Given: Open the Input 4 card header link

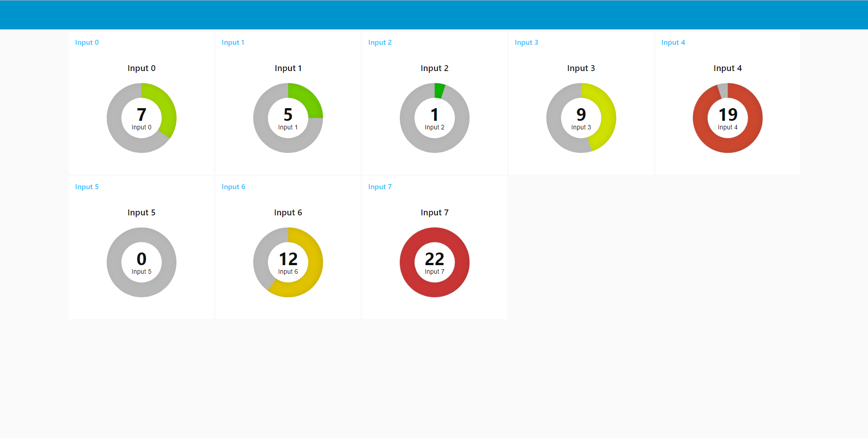Looking at the screenshot, I should [x=673, y=42].
